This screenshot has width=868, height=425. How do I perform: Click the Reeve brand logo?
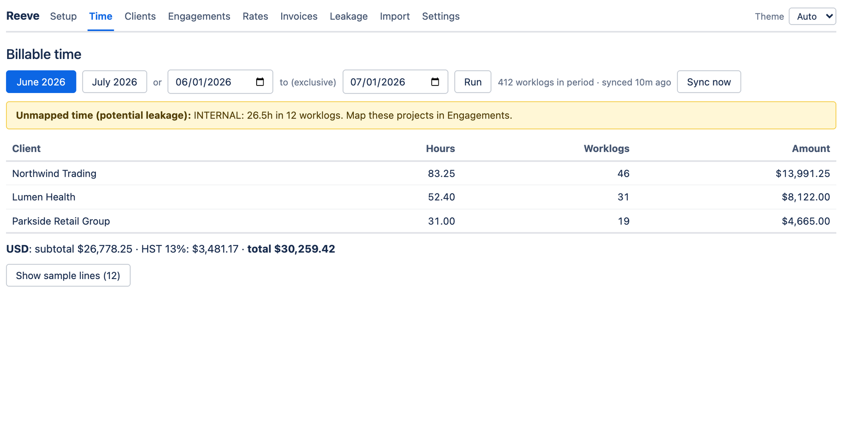point(23,16)
